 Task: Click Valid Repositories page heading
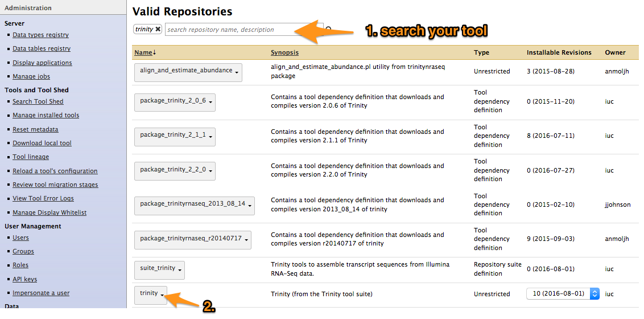[x=183, y=11]
